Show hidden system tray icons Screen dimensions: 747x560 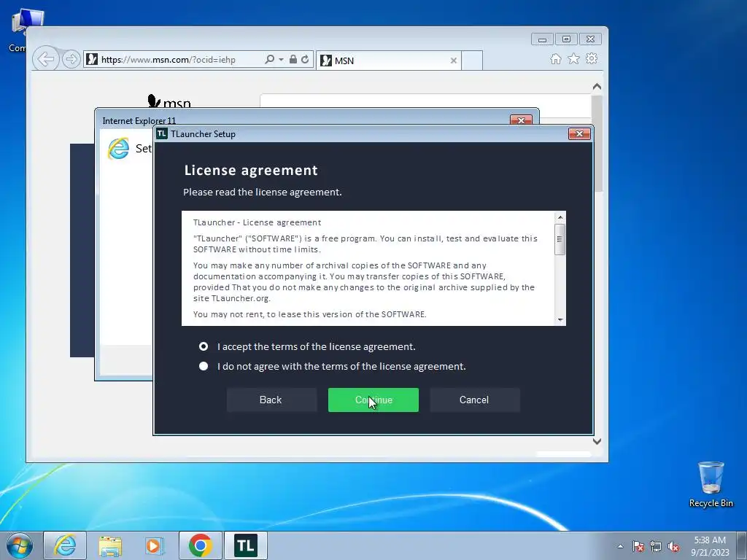pyautogui.click(x=620, y=546)
